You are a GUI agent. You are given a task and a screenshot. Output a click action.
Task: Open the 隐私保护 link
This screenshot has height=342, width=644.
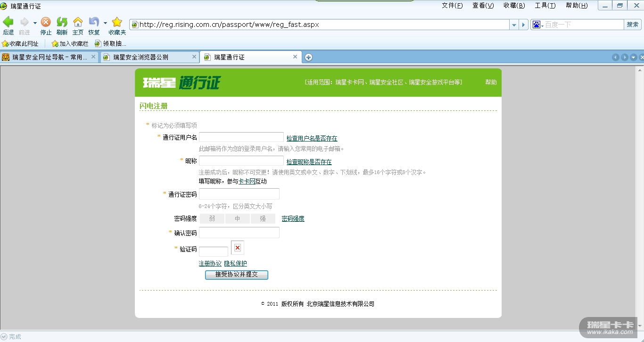[x=236, y=263]
